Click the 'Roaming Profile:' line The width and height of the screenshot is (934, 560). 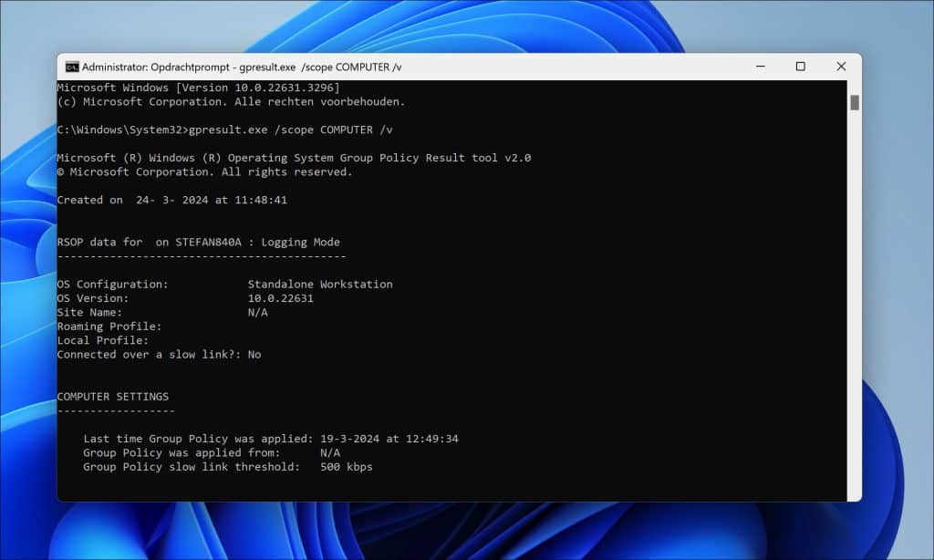point(109,327)
